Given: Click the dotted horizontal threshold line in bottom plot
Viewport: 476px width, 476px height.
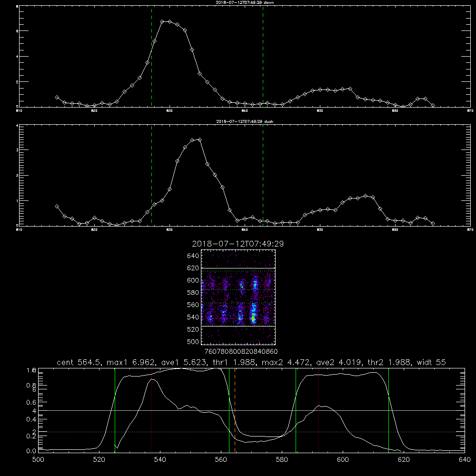Looking at the screenshot, I should (251, 432).
